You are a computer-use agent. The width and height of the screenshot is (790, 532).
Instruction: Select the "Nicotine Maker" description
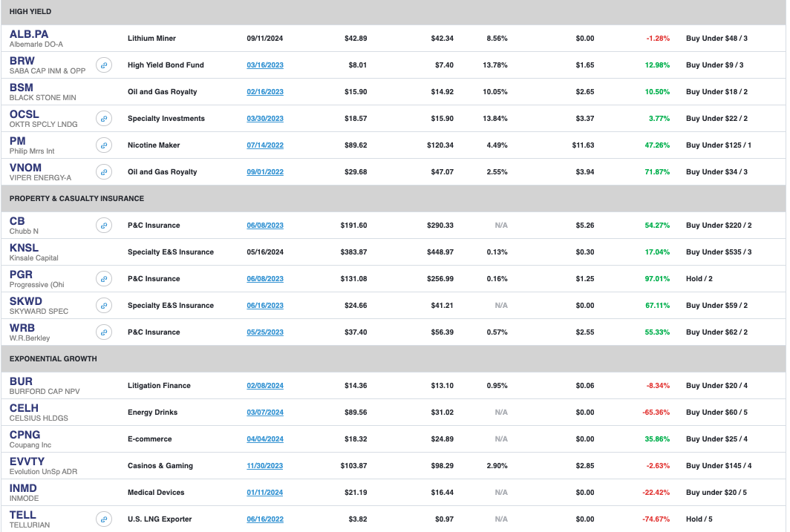point(154,145)
